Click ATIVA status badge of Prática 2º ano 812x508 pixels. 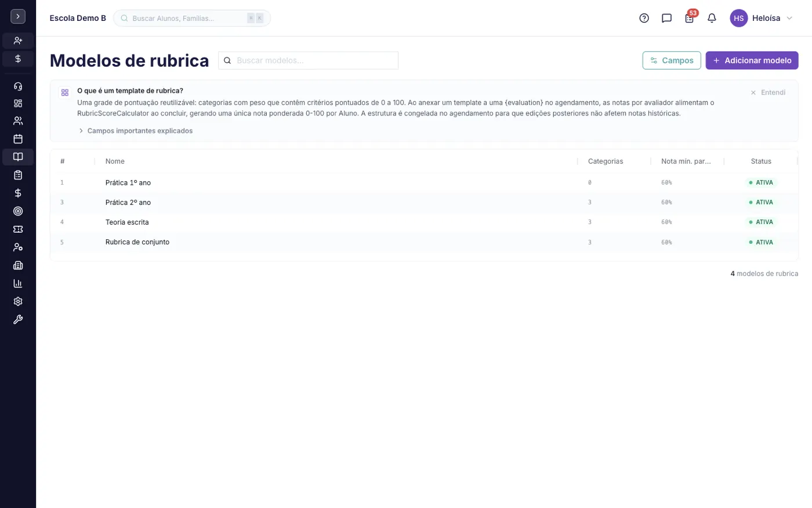click(x=761, y=202)
